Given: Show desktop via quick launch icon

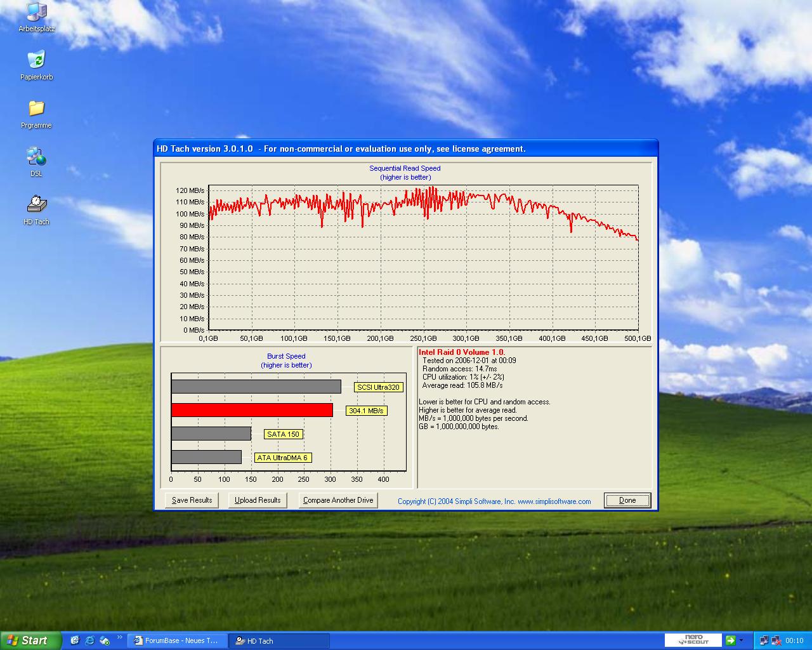Looking at the screenshot, I should [x=75, y=640].
